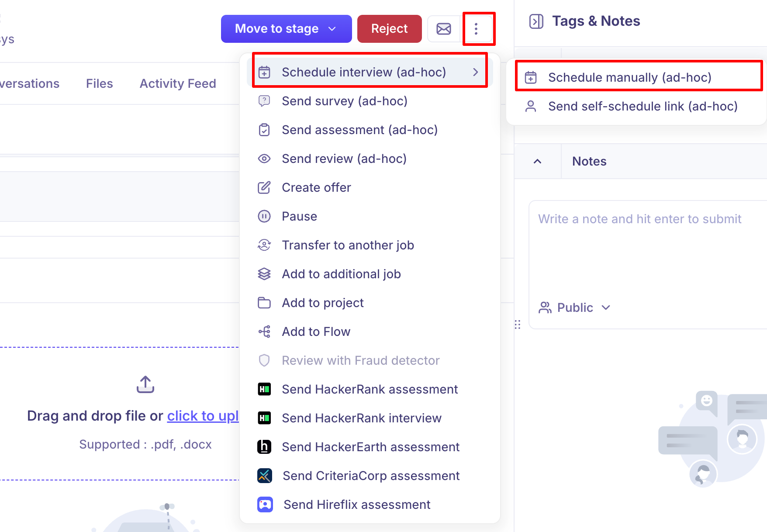Select Send HackerRank assessment
The height and width of the screenshot is (532, 767).
[x=370, y=389]
